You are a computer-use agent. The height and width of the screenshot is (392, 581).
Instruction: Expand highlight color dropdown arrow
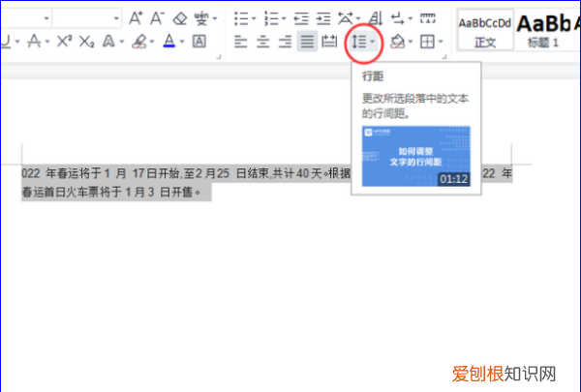[152, 42]
